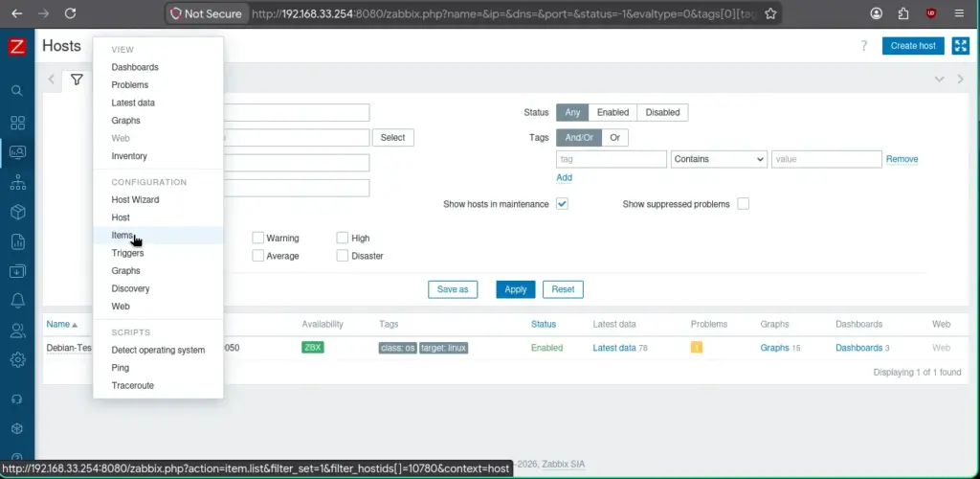Screen dimensions: 980x479
Task: Click the green ZBX availability badge
Action: (313, 347)
